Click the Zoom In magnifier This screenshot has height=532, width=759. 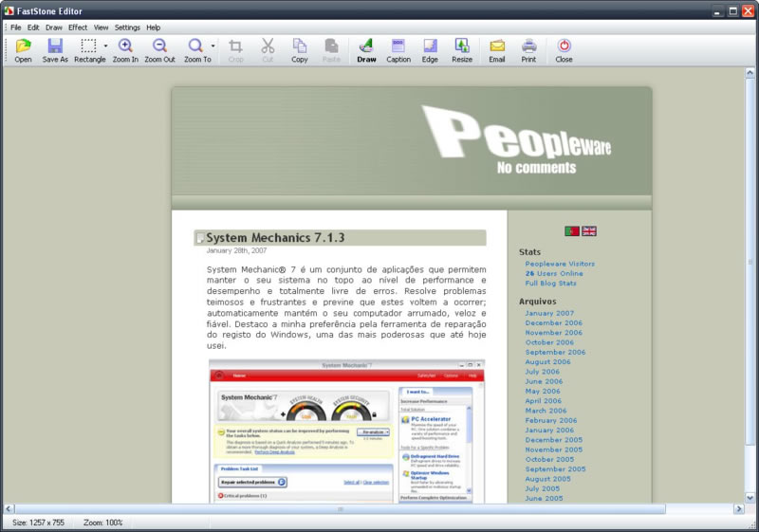pyautogui.click(x=125, y=50)
